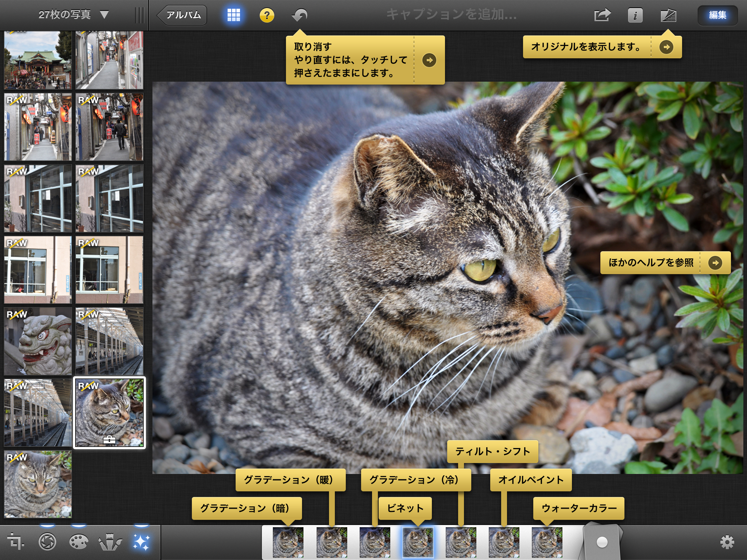
Task: Toggle thumbnail grid view button
Action: tap(233, 15)
